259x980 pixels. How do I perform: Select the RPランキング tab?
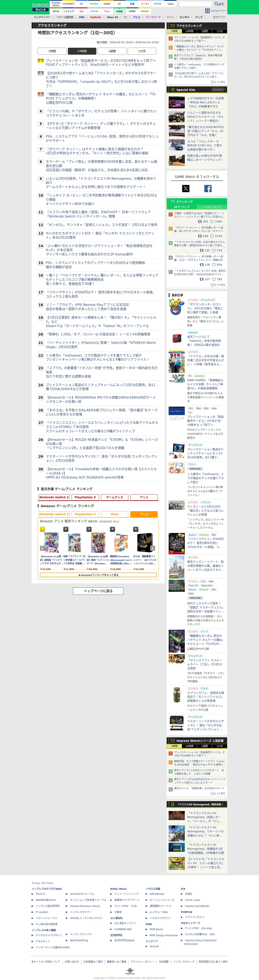click(182, 207)
